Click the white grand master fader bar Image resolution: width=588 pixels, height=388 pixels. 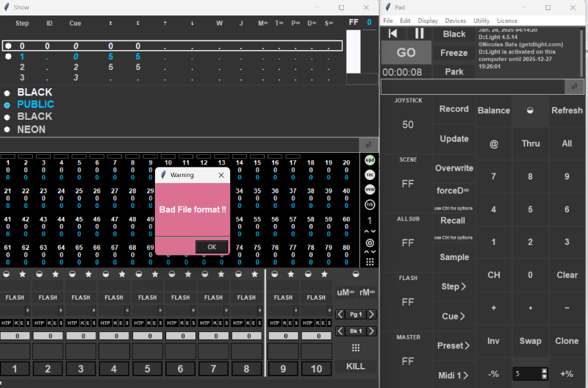pyautogui.click(x=354, y=51)
